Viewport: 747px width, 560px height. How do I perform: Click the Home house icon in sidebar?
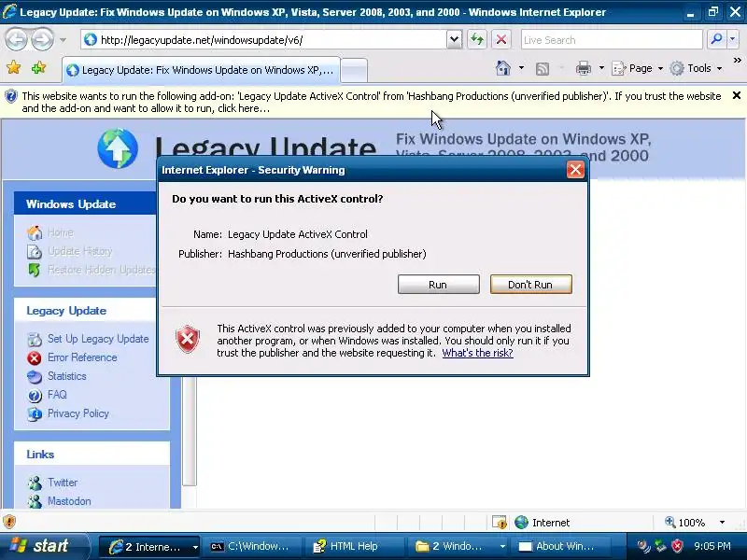tap(35, 232)
